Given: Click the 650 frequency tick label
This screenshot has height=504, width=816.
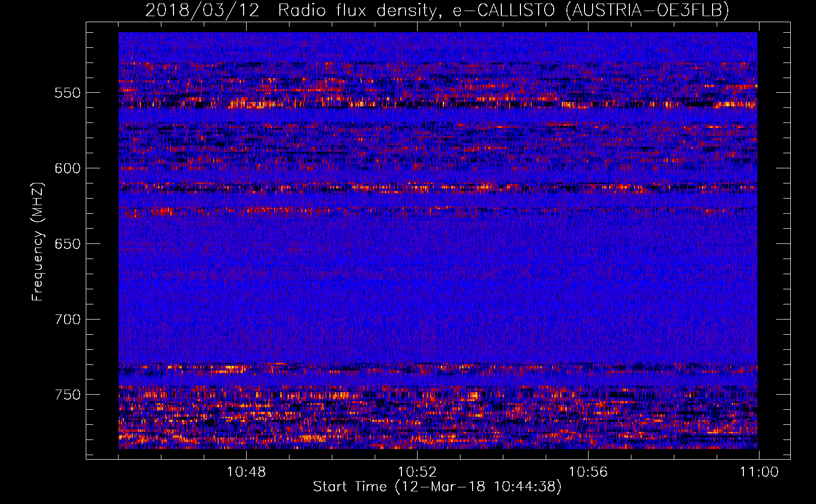Looking at the screenshot, I should (68, 244).
